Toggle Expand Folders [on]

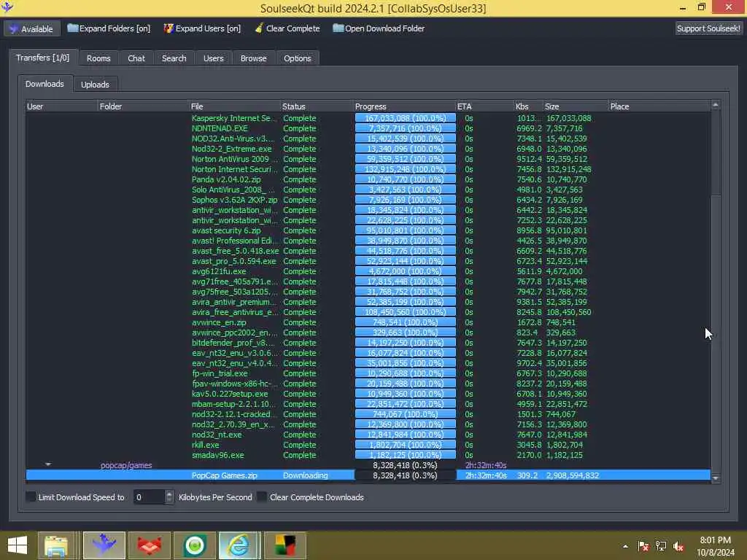pyautogui.click(x=109, y=28)
